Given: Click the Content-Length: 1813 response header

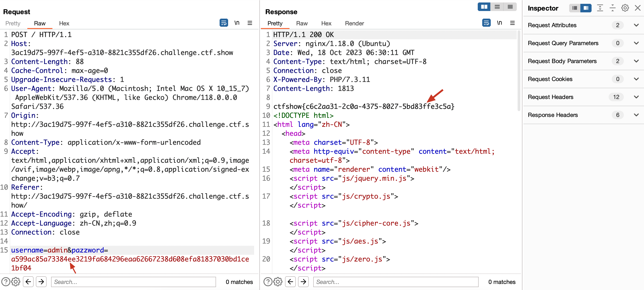Looking at the screenshot, I should 313,88.
